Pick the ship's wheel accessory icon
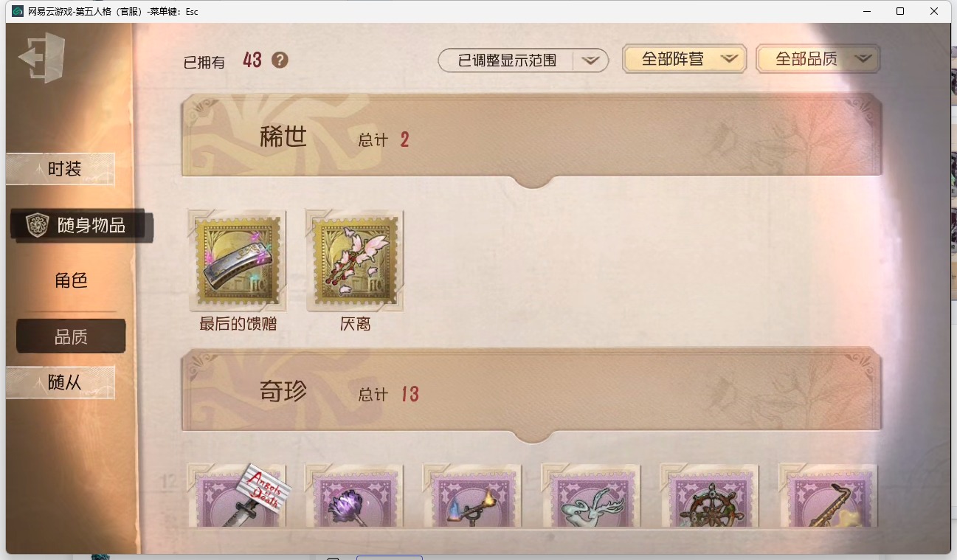This screenshot has width=957, height=560. pyautogui.click(x=709, y=496)
